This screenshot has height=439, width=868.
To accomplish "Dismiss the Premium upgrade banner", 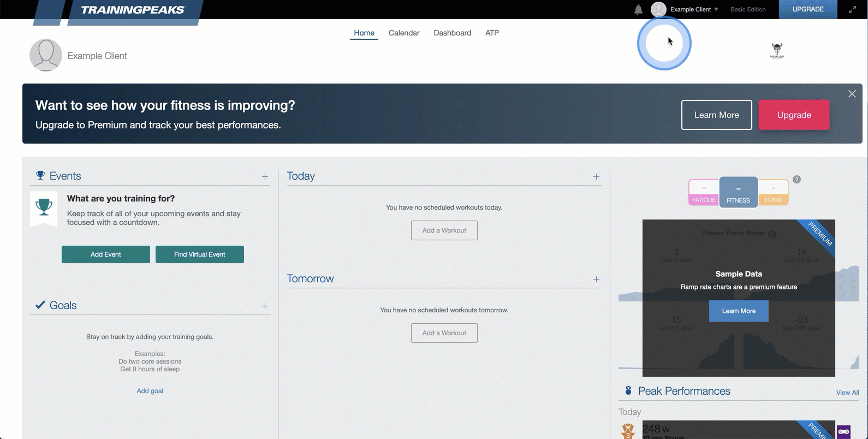I will pyautogui.click(x=852, y=94).
